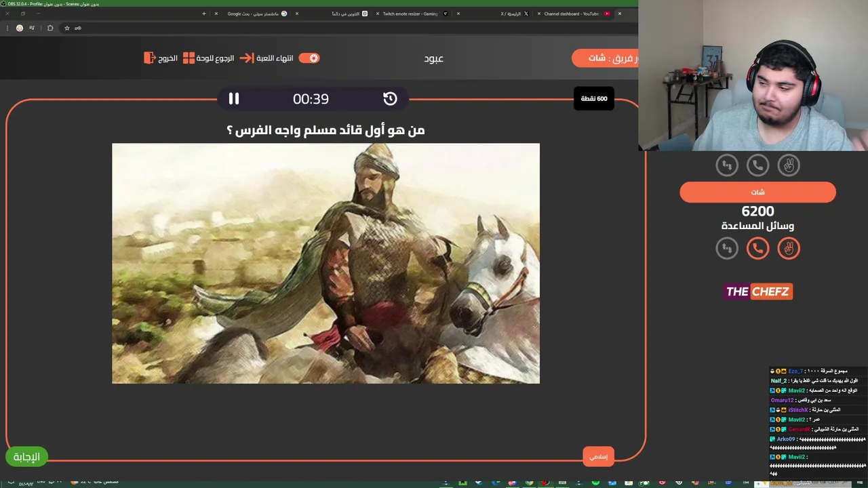Viewport: 868px width, 488px height.
Task: Click chat username Ezo_7
Action: pyautogui.click(x=795, y=371)
